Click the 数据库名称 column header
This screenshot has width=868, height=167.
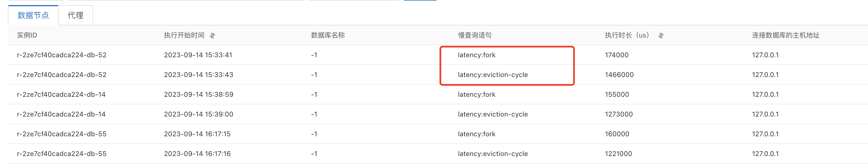tap(327, 35)
